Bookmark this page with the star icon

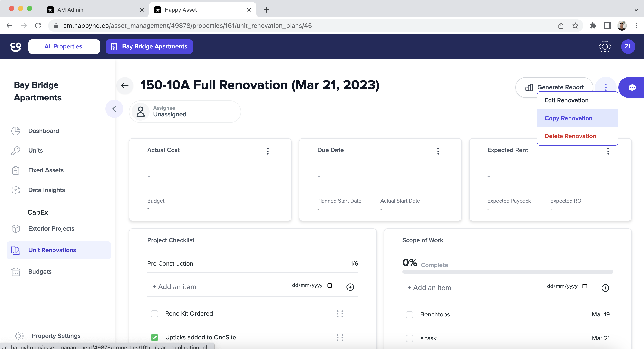point(575,26)
